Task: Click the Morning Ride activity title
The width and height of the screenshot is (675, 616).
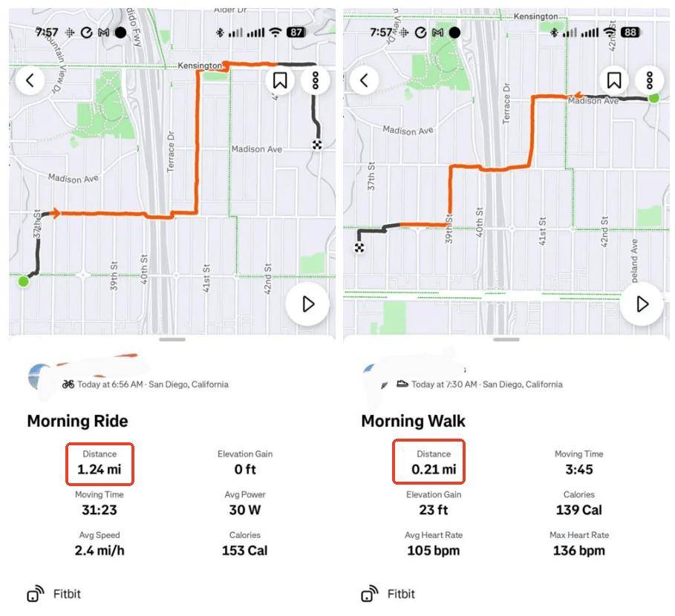Action: pos(77,422)
